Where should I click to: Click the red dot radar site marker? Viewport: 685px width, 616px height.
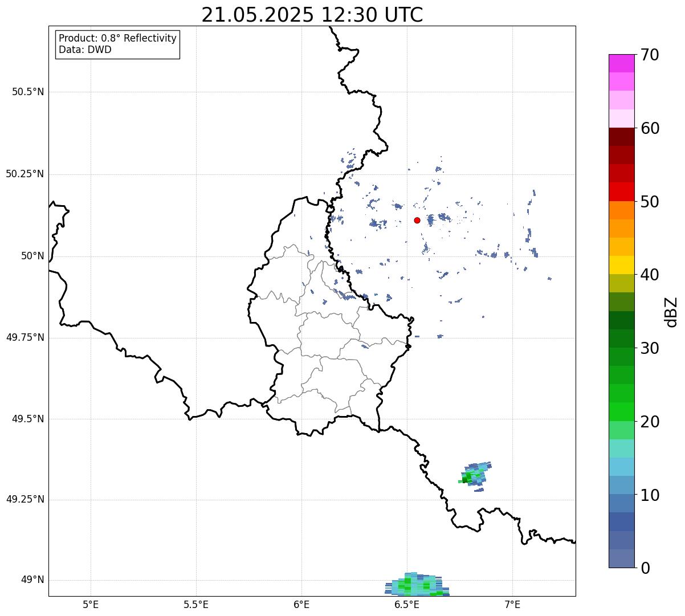(417, 221)
